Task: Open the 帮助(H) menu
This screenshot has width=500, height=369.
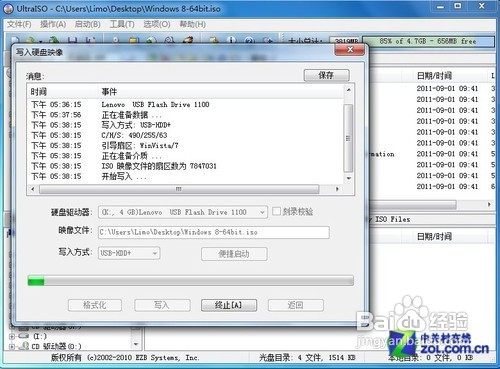Action: (192, 24)
